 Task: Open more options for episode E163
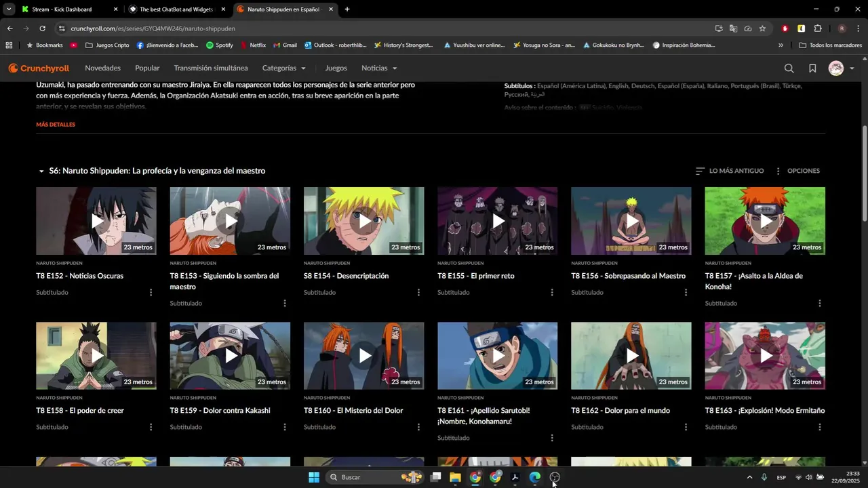pos(820,427)
